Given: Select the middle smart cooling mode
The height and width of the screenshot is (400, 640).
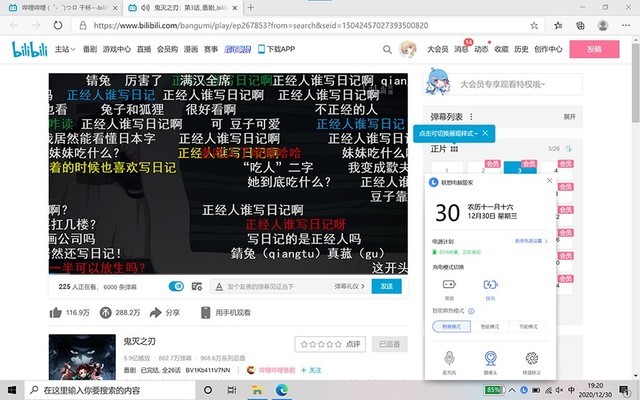Looking at the screenshot, I should pos(490,327).
